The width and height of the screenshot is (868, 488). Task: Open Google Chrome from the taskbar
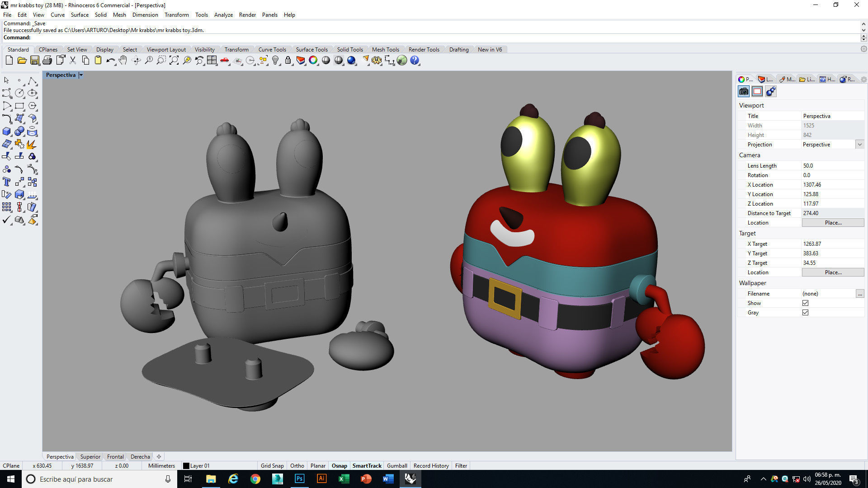click(255, 479)
